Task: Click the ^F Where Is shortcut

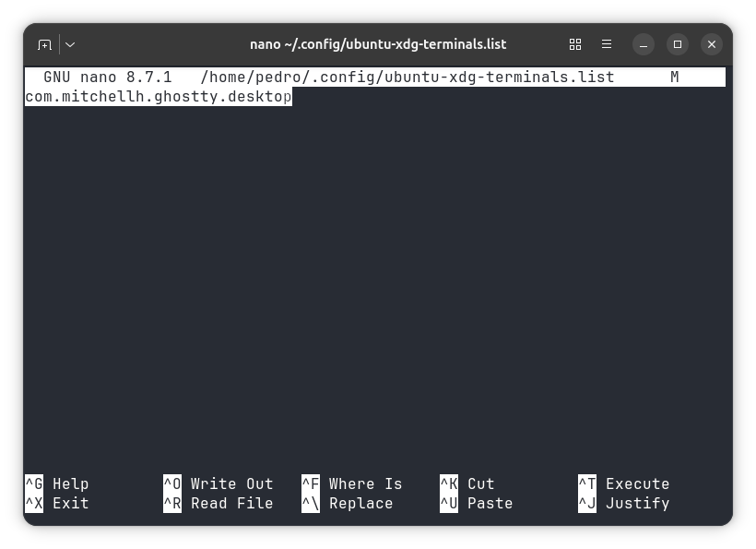Action: pyautogui.click(x=352, y=483)
